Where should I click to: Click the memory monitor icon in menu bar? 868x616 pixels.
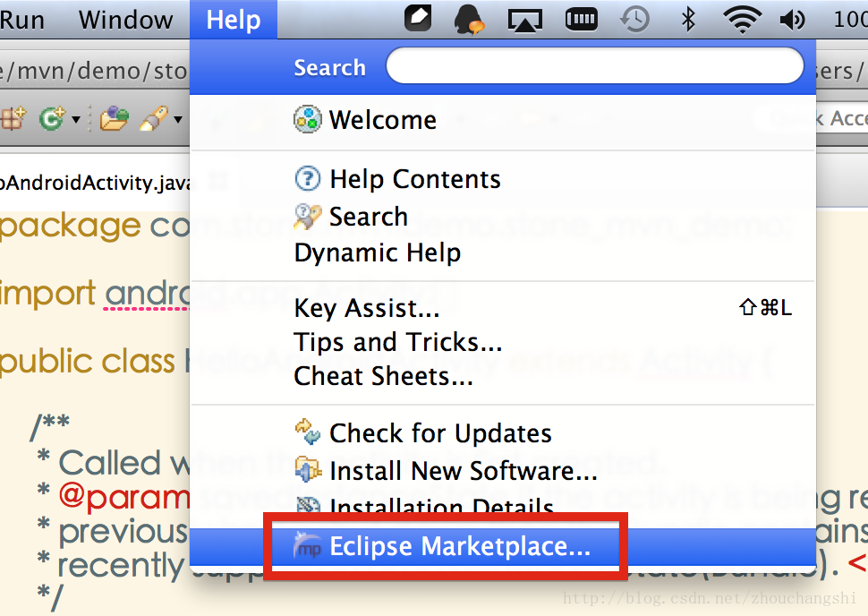(x=582, y=20)
